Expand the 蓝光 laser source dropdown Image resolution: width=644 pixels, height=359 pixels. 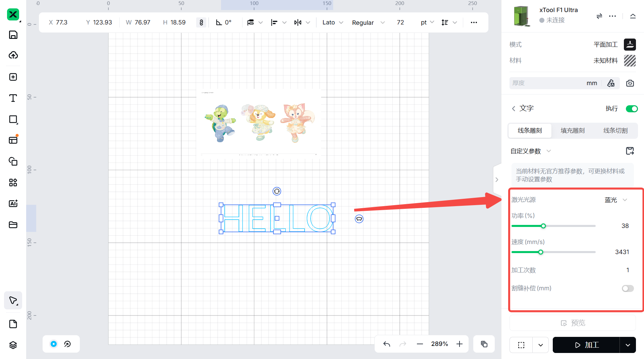(x=616, y=200)
